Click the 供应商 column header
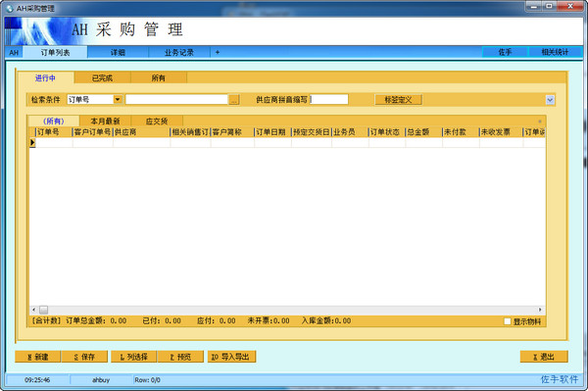Viewport: 588px width, 391px height. click(141, 132)
